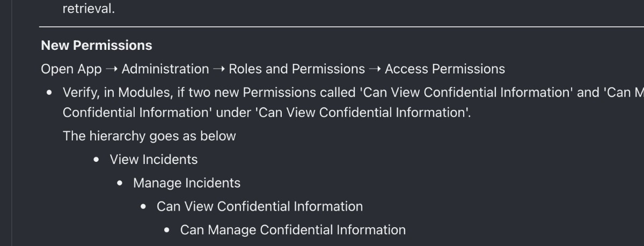Click 'Access Permissions' in the path
The image size is (644, 246).
tap(445, 69)
